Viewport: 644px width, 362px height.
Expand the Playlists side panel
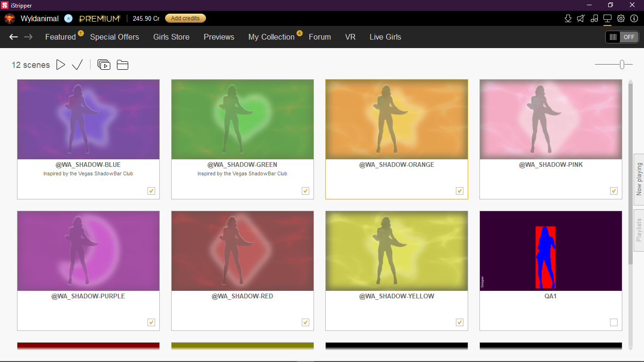pyautogui.click(x=639, y=230)
